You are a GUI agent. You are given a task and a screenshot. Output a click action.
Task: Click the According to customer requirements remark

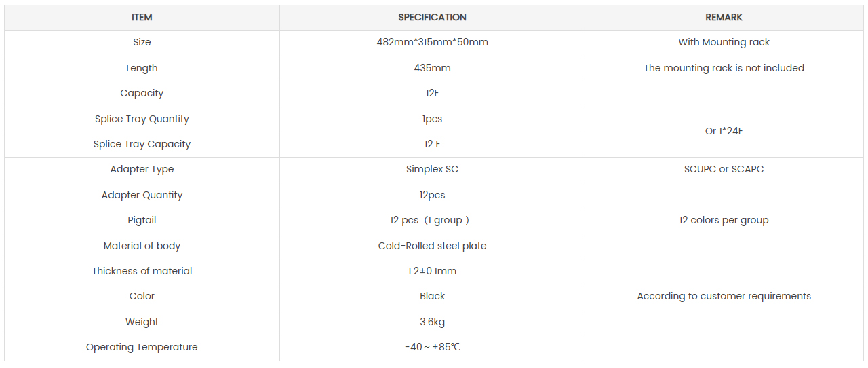[x=724, y=296]
